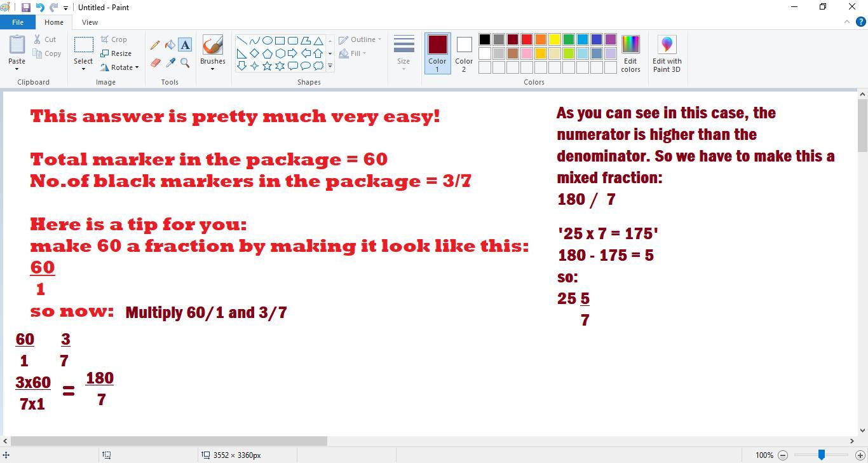Click the horizontal scrollbar thumb

[x=169, y=441]
